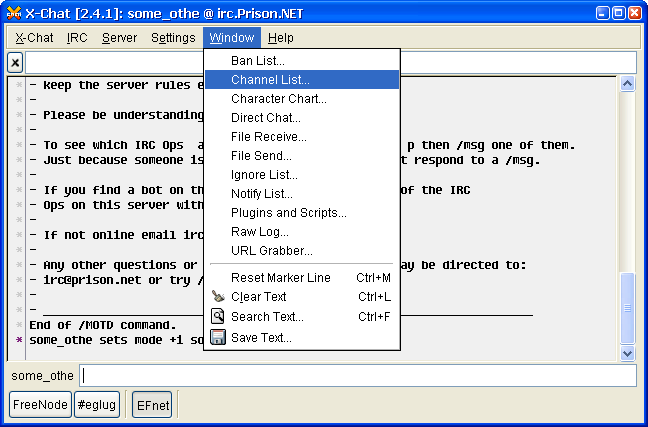Expand the Server menu

pos(119,38)
